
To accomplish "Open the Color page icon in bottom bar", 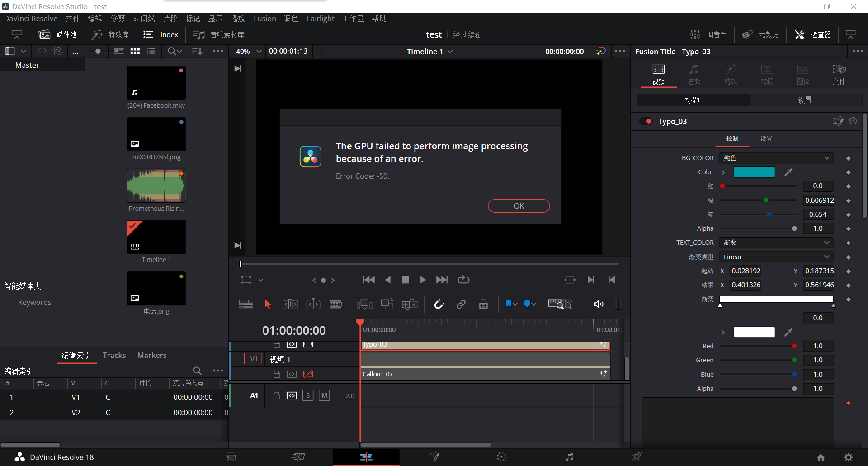I will (x=501, y=457).
